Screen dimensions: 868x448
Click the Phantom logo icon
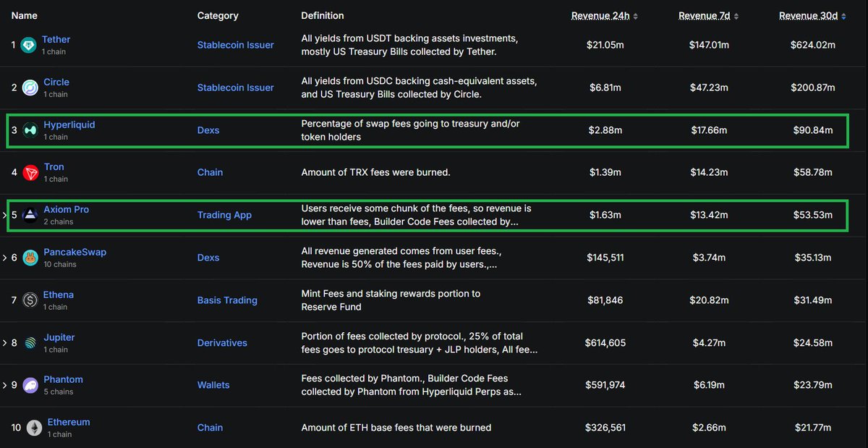(30, 385)
